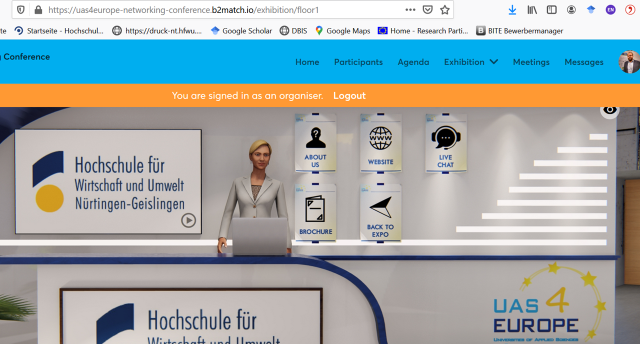Open the Google Scholar bookmark
Viewport: 640px width, 360px height.
click(x=241, y=31)
